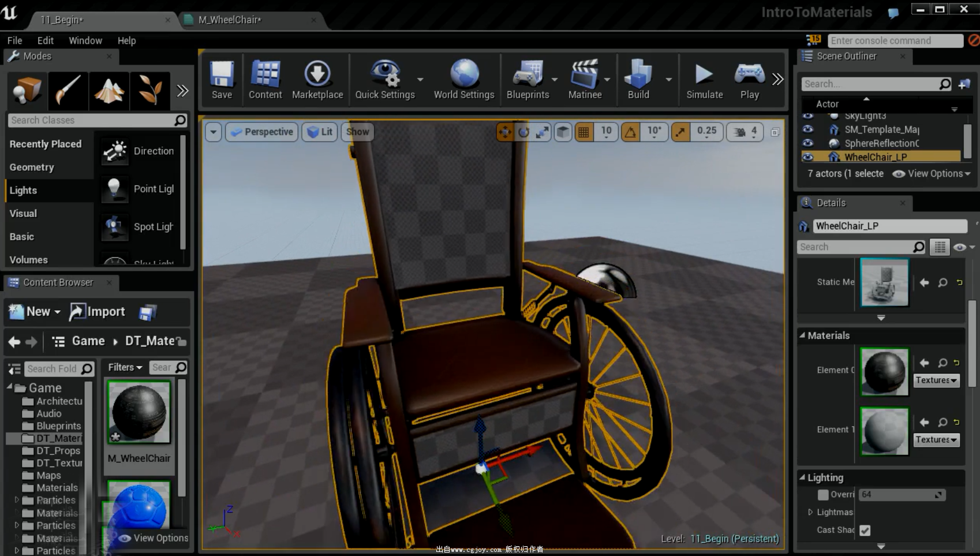This screenshot has width=980, height=556.
Task: Select Foliage mode leaf icon
Action: [x=150, y=91]
